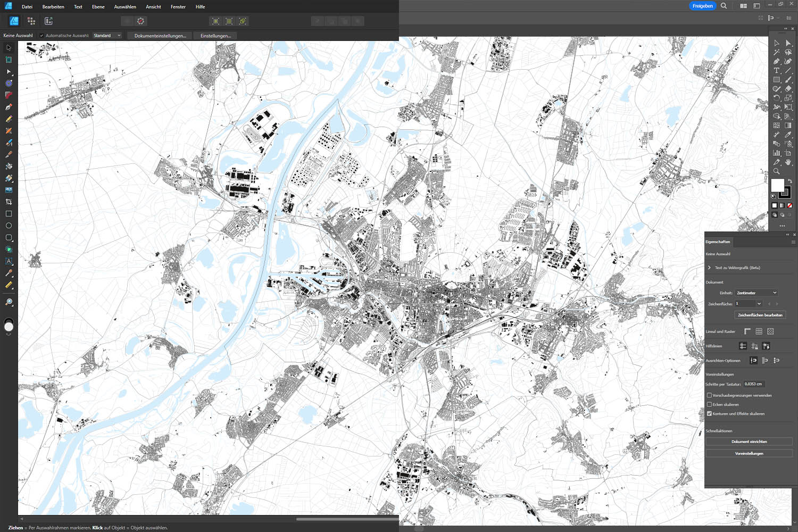
Task: Select the Crop tool in Affinity's left toolbar
Action: [x=9, y=202]
